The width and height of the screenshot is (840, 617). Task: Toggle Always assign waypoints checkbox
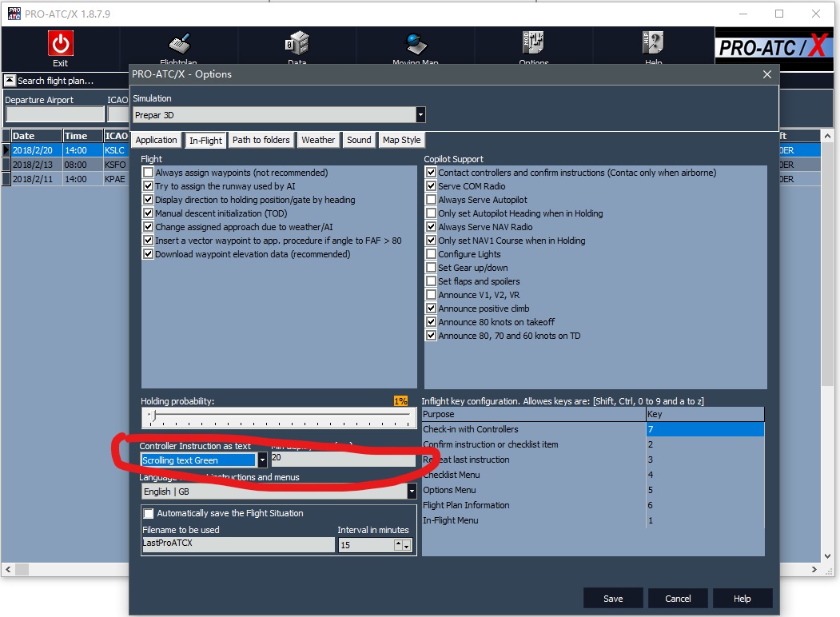coord(149,173)
